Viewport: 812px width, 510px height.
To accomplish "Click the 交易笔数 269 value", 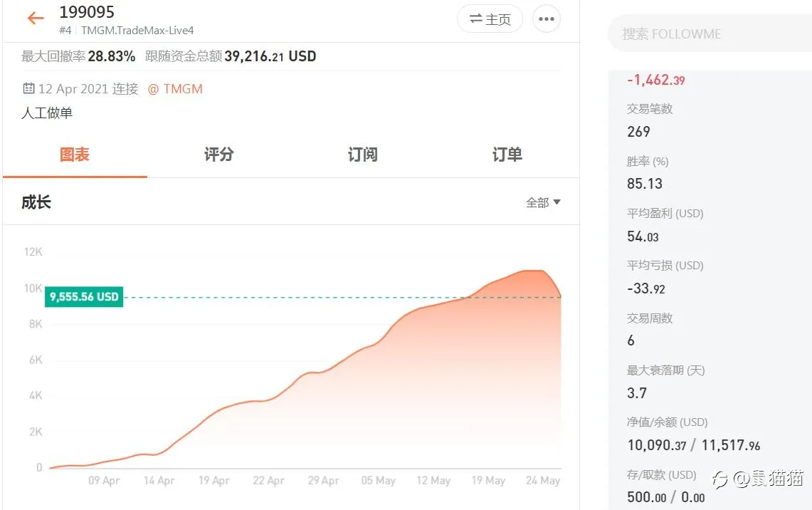I will click(638, 132).
